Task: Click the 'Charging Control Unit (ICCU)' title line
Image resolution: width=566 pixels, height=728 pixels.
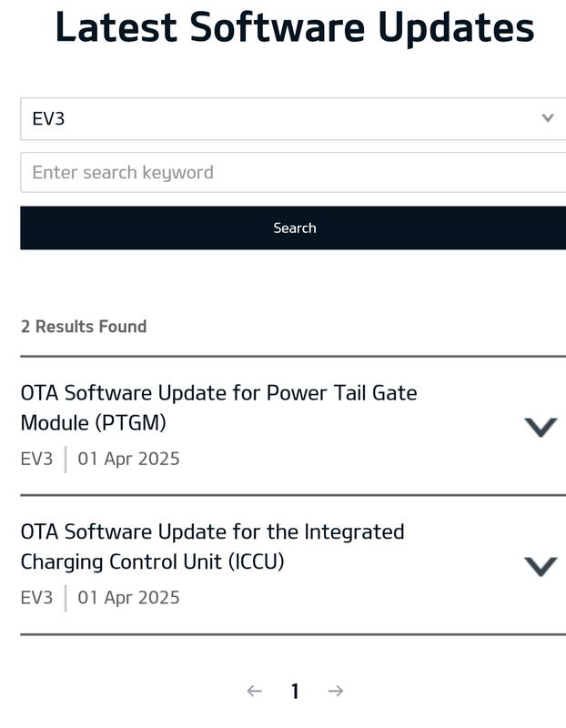Action: click(x=152, y=562)
